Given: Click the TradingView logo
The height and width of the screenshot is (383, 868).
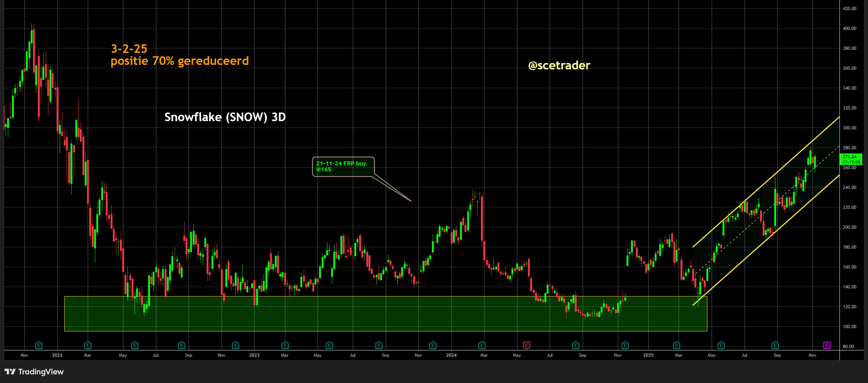Looking at the screenshot, I should pyautogui.click(x=34, y=372).
